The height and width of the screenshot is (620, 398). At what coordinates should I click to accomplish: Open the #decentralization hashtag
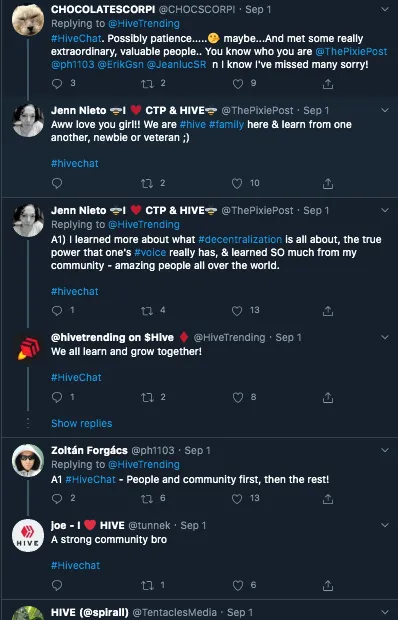coord(240,240)
